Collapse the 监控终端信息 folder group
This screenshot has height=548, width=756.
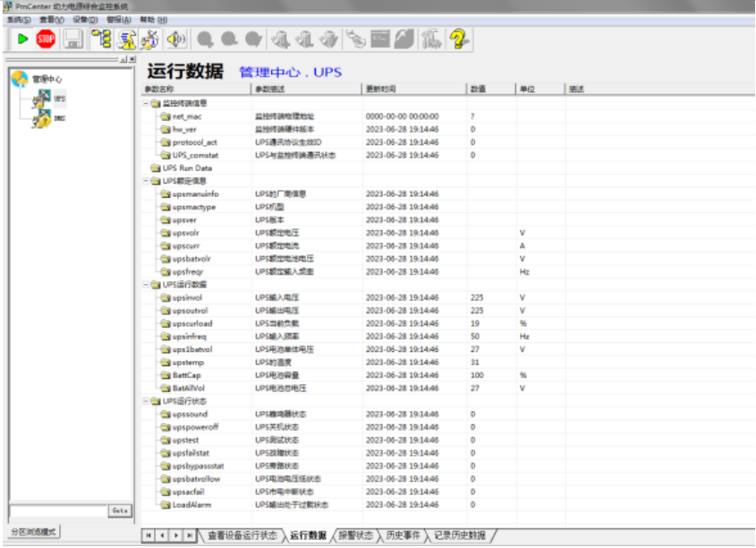(147, 104)
